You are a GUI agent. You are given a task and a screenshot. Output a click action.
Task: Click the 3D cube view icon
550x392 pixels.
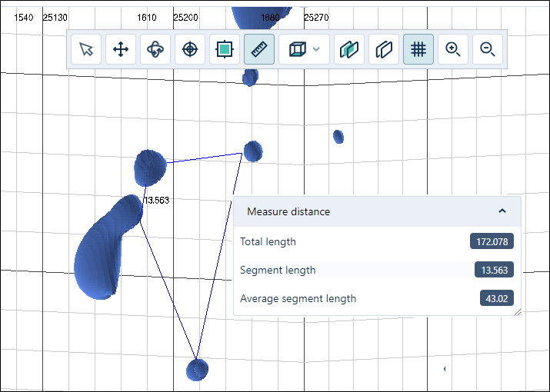click(298, 49)
